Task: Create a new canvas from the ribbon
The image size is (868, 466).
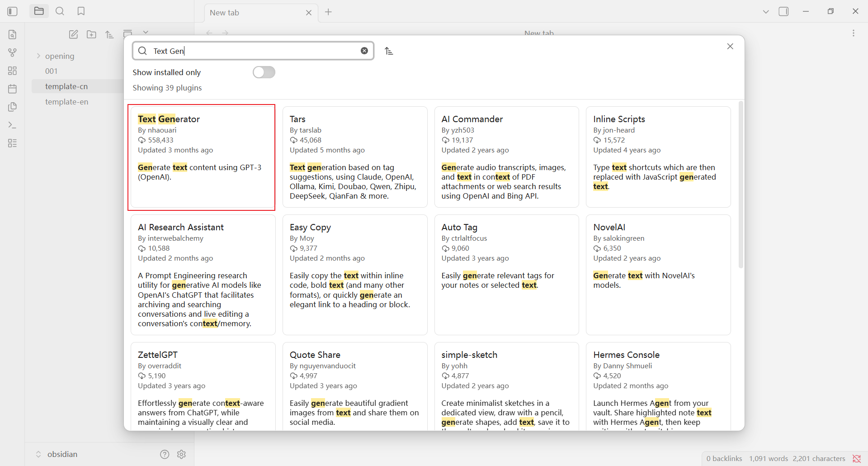Action: click(x=12, y=71)
